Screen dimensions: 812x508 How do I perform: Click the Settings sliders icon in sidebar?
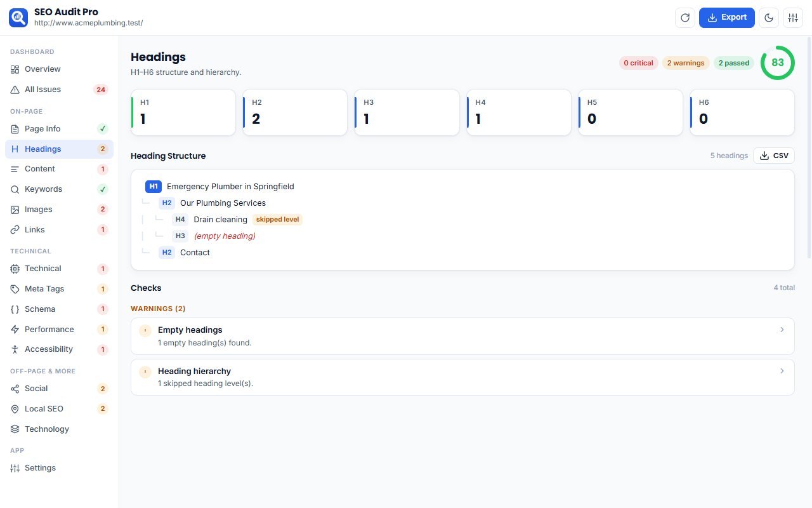click(x=15, y=468)
